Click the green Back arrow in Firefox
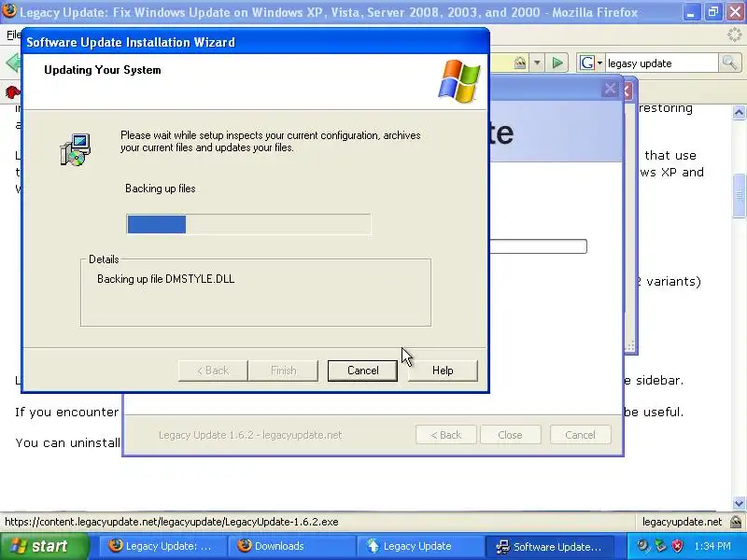Viewport: 747px width, 560px height. pos(13,63)
